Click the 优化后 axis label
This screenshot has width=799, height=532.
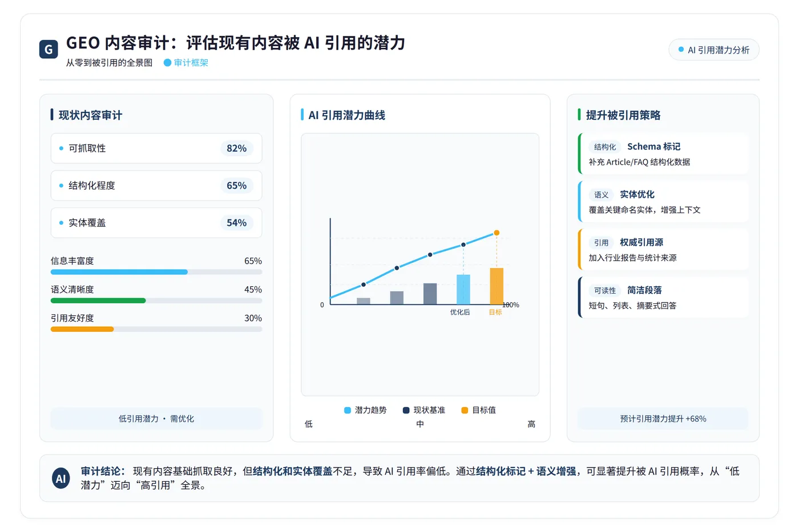pos(460,312)
